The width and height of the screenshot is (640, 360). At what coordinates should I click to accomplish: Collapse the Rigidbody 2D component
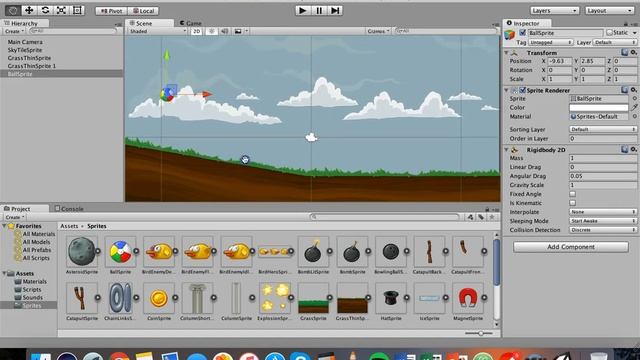[507, 150]
